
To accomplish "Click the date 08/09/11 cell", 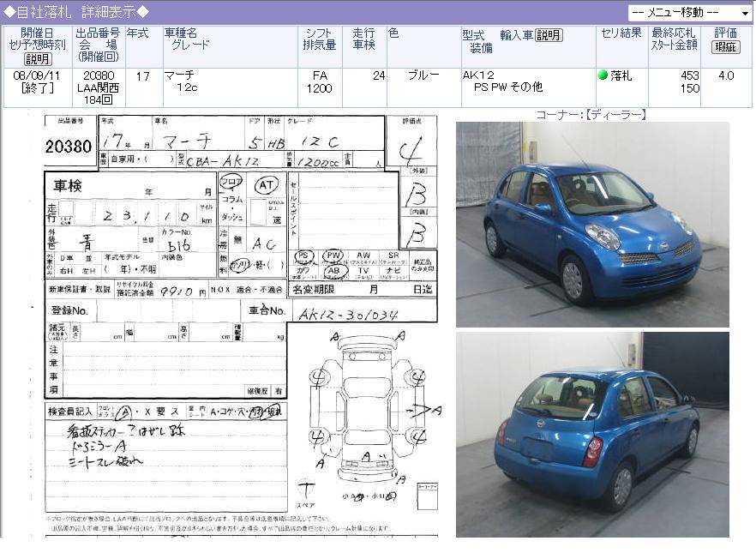I will [x=37, y=75].
